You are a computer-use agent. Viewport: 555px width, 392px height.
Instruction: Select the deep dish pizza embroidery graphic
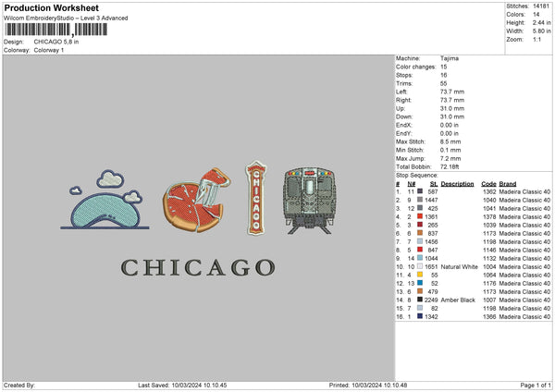point(197,201)
